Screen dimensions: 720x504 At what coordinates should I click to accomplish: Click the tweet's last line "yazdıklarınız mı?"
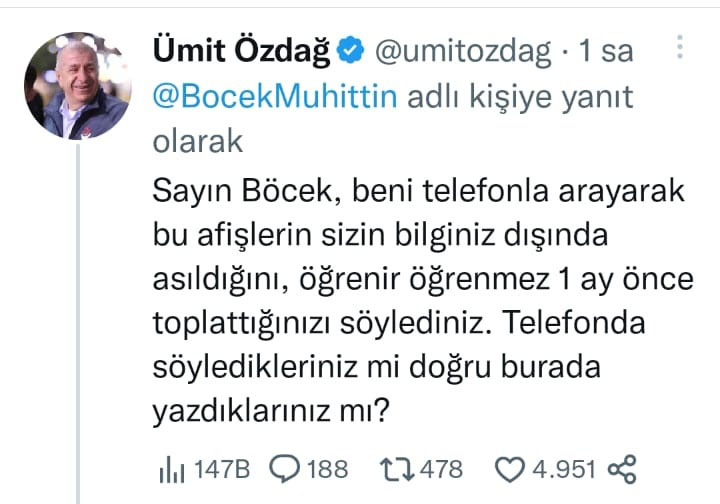(270, 412)
